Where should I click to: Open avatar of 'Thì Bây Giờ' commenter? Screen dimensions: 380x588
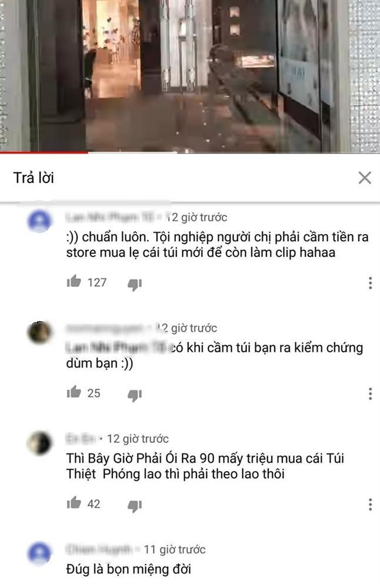(x=39, y=443)
